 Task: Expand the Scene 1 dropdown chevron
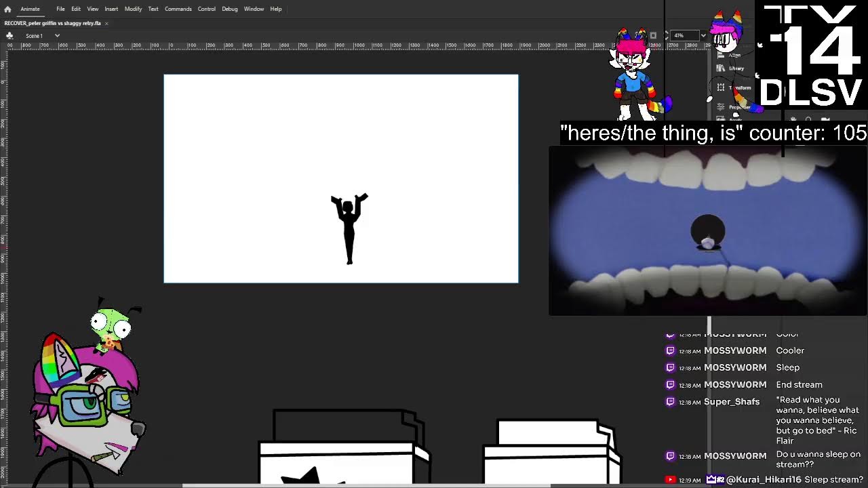pos(57,35)
